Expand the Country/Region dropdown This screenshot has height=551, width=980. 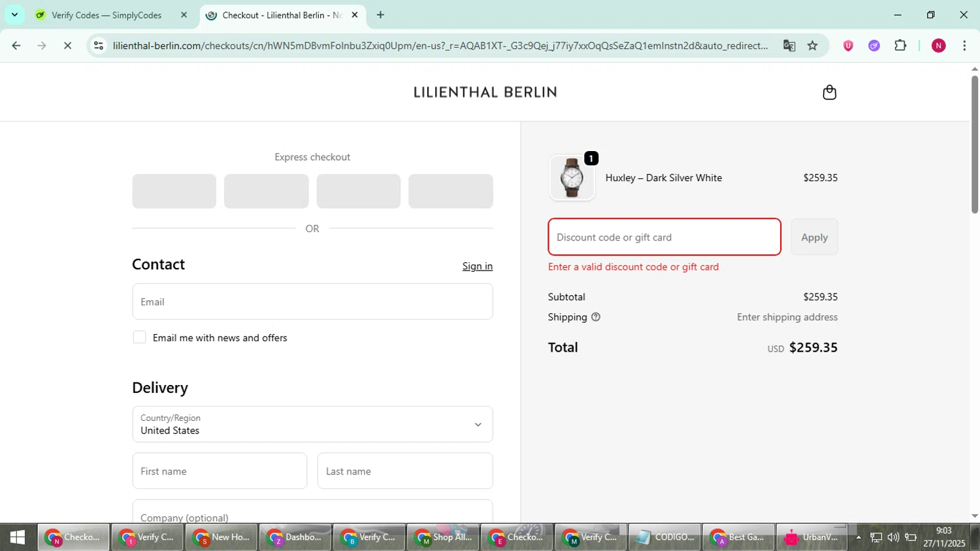click(x=312, y=424)
